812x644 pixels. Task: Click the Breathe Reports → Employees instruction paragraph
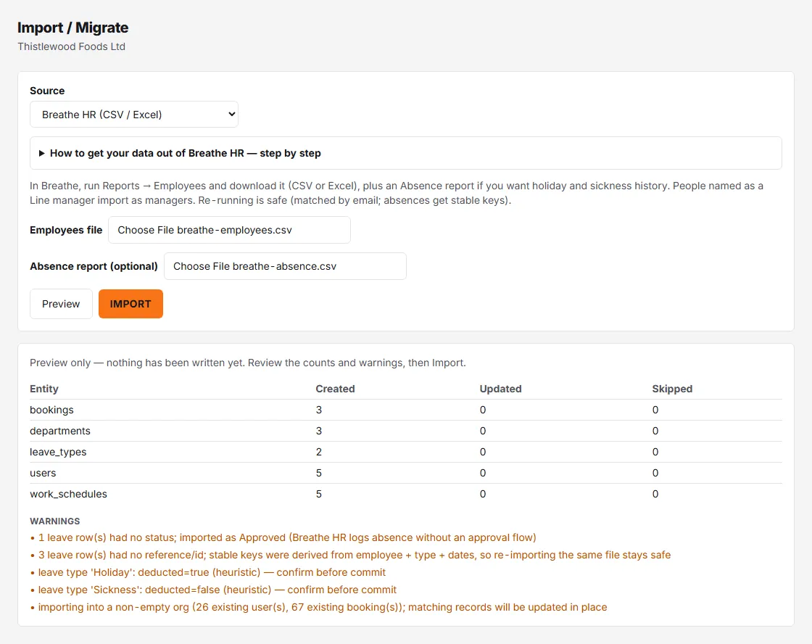[396, 193]
